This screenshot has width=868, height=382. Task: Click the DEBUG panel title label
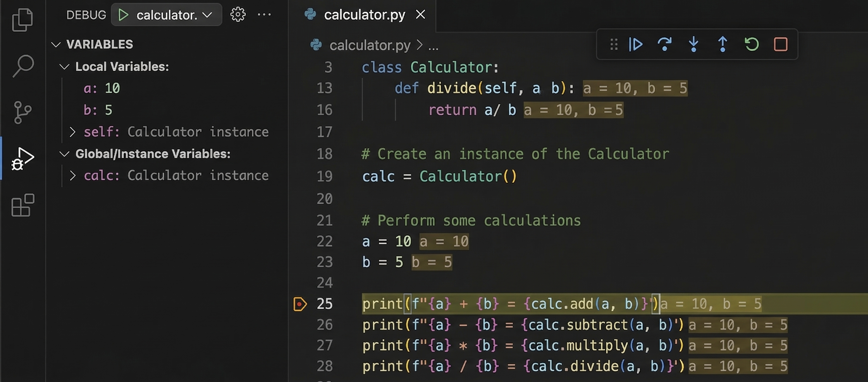coord(86,15)
